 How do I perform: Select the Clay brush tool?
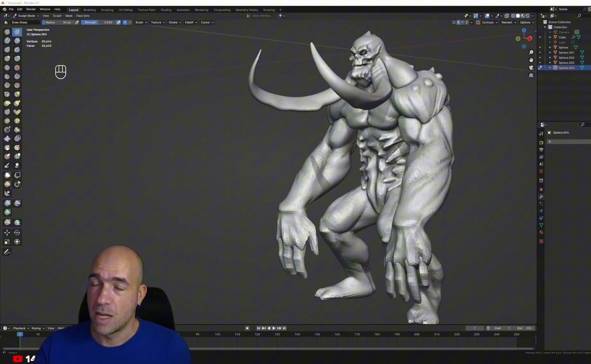coord(7,41)
